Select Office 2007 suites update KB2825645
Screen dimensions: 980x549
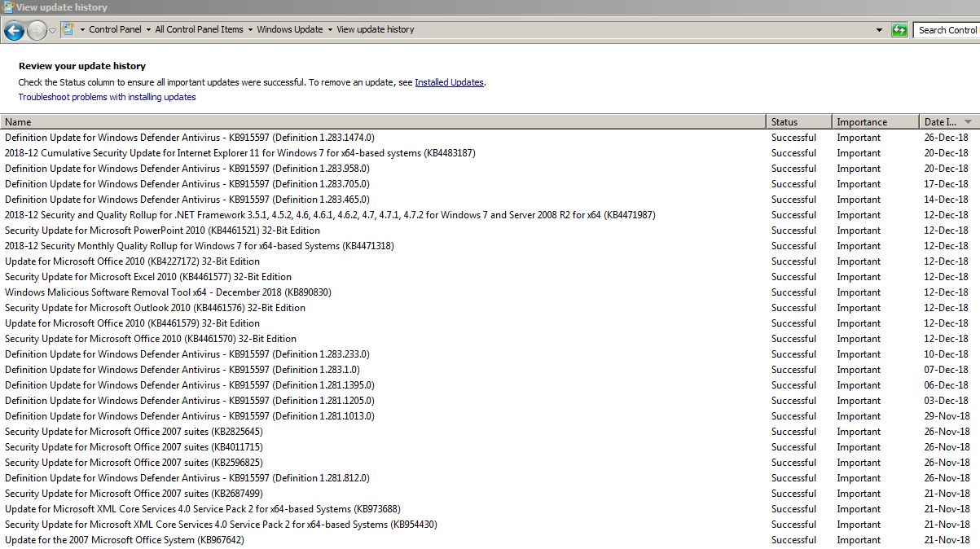pyautogui.click(x=489, y=432)
